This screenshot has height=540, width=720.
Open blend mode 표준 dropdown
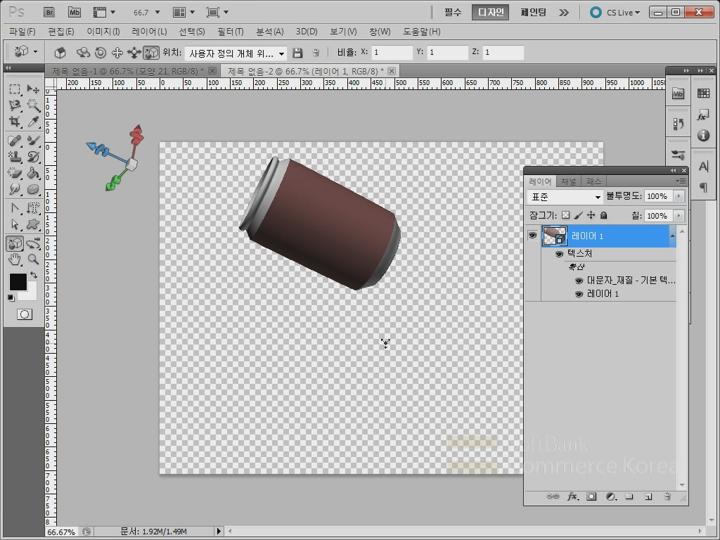(564, 197)
